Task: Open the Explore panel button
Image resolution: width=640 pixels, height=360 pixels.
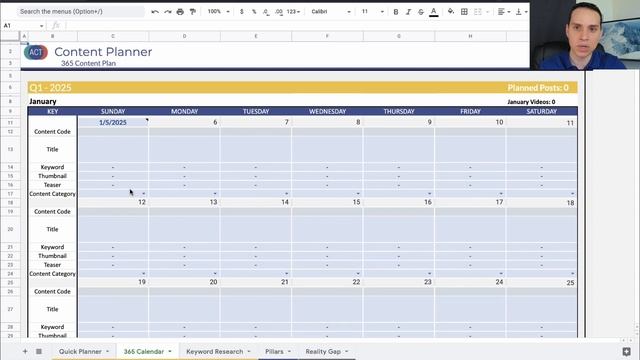Action: (627, 351)
